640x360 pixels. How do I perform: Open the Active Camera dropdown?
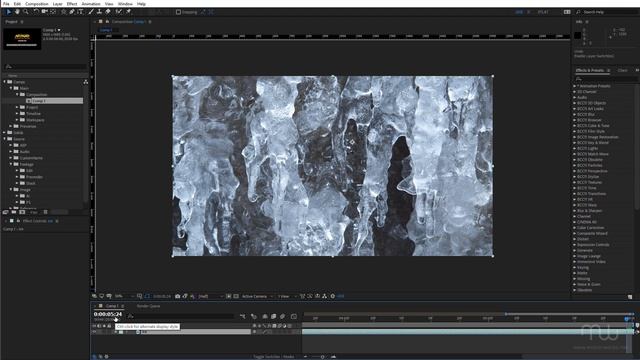click(x=257, y=296)
